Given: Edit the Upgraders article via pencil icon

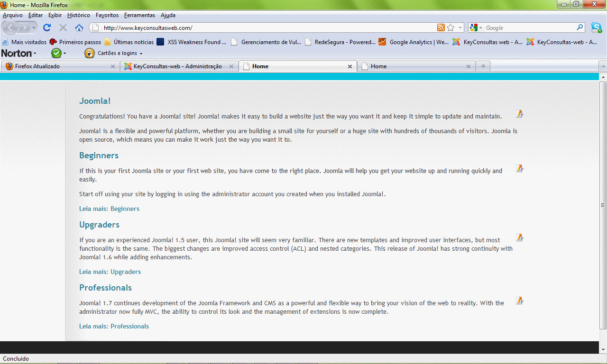Looking at the screenshot, I should (x=519, y=237).
